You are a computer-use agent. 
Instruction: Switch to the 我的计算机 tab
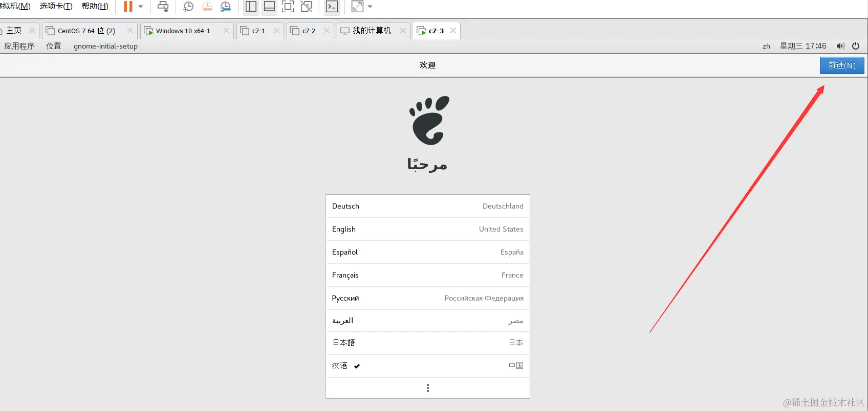click(x=372, y=31)
